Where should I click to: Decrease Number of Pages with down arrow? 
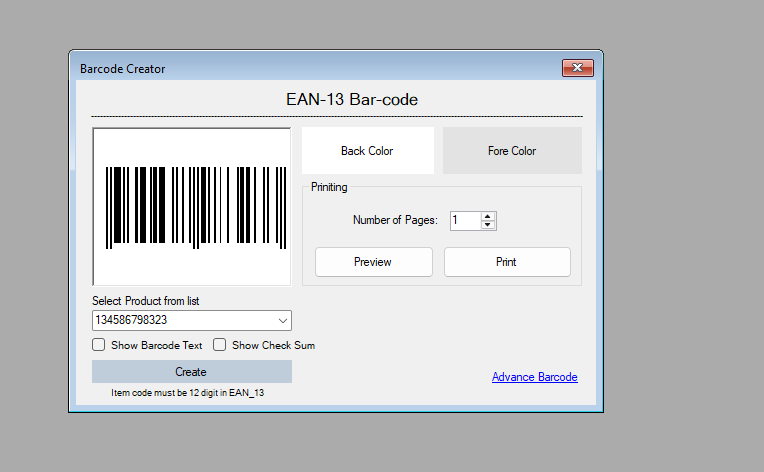click(x=488, y=225)
